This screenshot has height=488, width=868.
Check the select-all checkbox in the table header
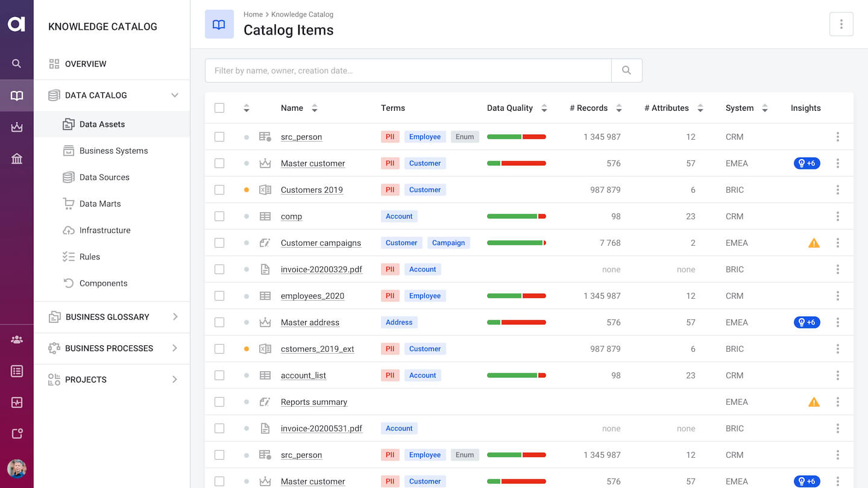point(219,107)
